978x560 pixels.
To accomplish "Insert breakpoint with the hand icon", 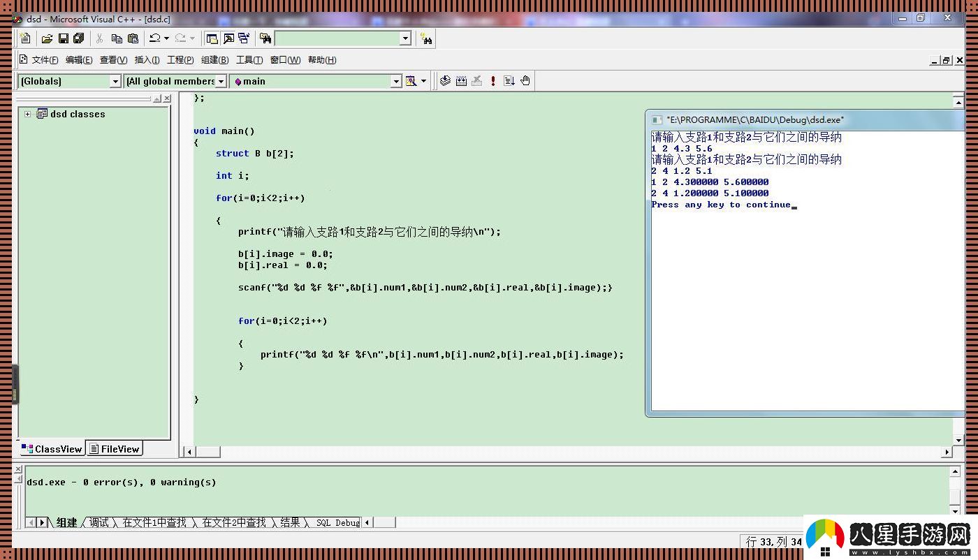I will click(525, 81).
